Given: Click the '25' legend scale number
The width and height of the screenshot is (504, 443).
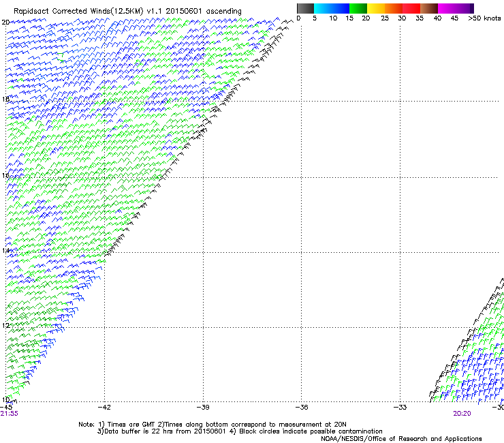Looking at the screenshot, I should [x=385, y=18].
